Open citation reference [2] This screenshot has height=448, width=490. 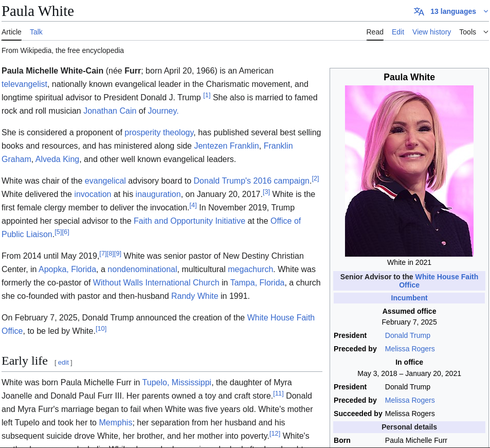tap(316, 179)
